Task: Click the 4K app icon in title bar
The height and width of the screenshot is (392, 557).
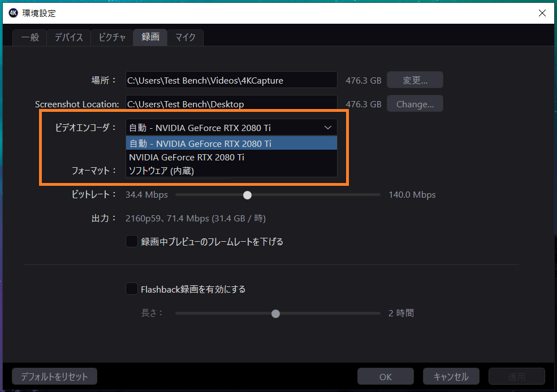Action: coord(13,13)
